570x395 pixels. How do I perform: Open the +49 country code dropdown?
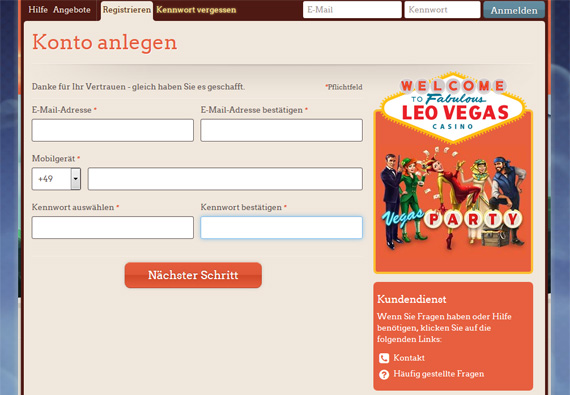pyautogui.click(x=56, y=179)
